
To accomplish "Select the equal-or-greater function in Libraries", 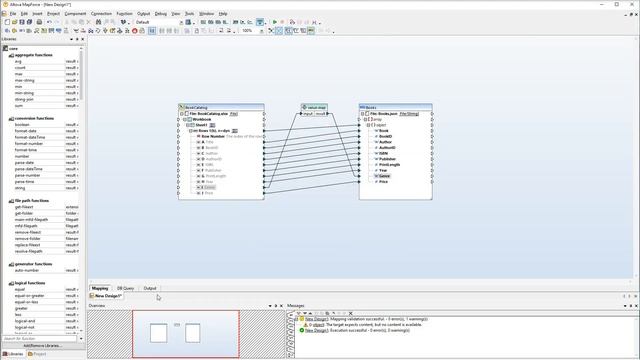I will (29, 296).
